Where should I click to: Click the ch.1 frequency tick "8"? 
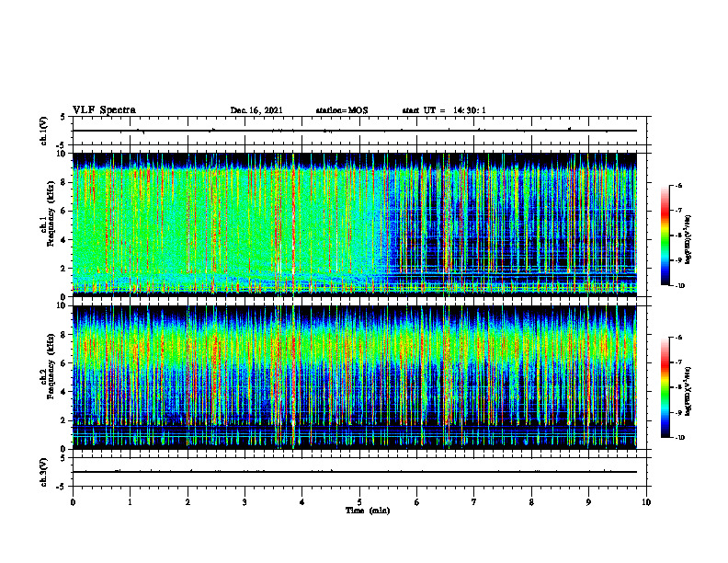(x=64, y=182)
